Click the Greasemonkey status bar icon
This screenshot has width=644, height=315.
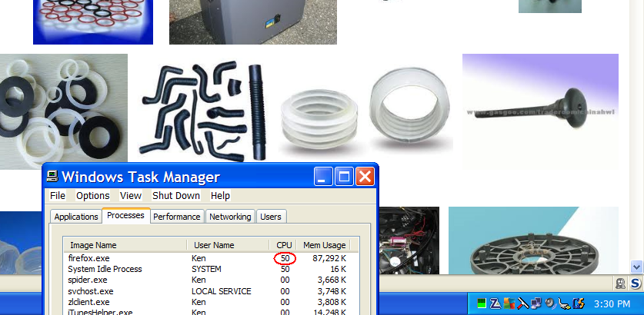click(621, 283)
